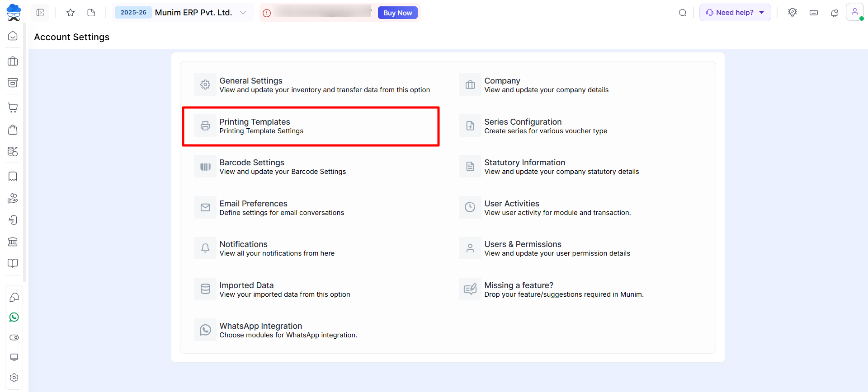Open the user profile avatar icon
The image size is (868, 392).
click(854, 12)
